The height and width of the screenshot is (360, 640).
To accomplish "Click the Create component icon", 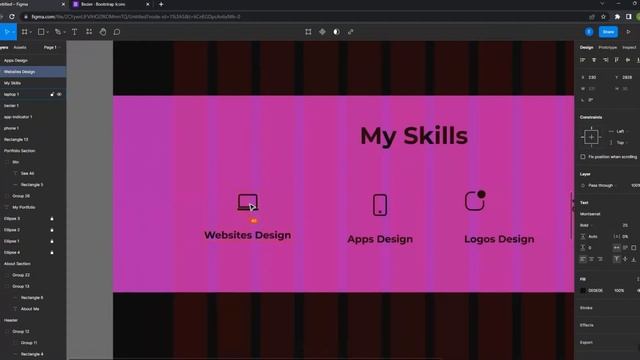I will point(322,32).
